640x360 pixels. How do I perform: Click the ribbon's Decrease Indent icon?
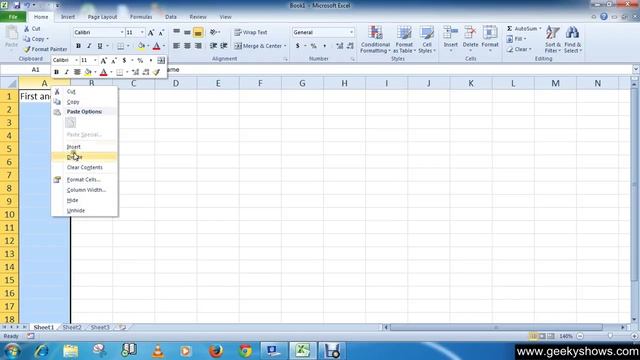point(213,46)
